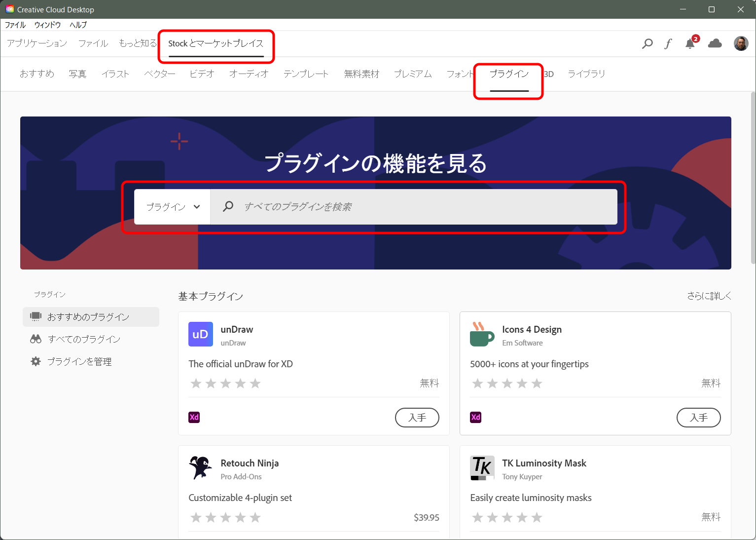Select the プラグイン category tab

[x=509, y=74]
